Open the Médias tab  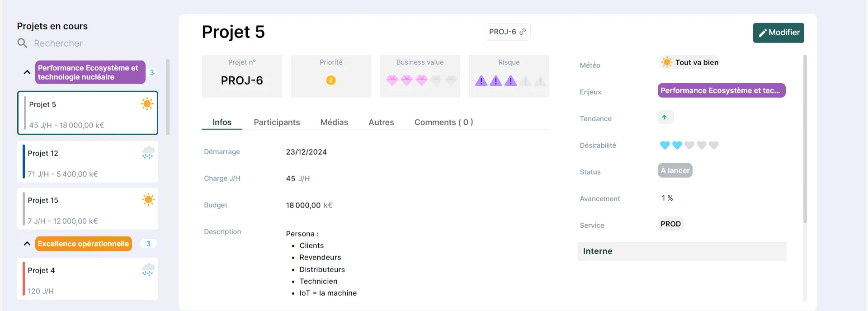tap(334, 123)
